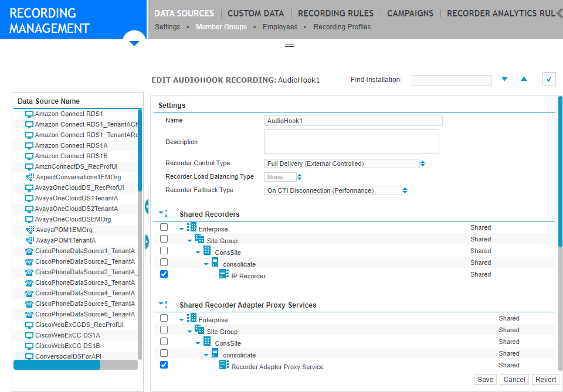Check the consolidate checkbox under Shared Recorders
The height and width of the screenshot is (392, 563).
(164, 262)
